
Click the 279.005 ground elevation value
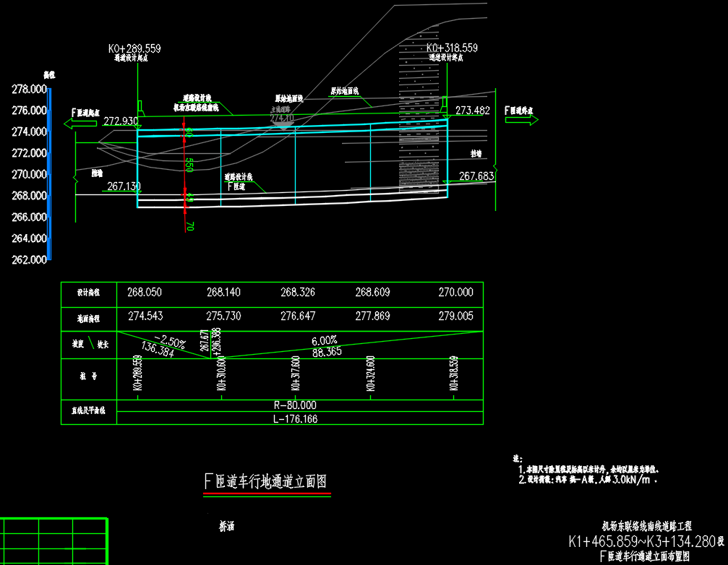click(x=455, y=316)
